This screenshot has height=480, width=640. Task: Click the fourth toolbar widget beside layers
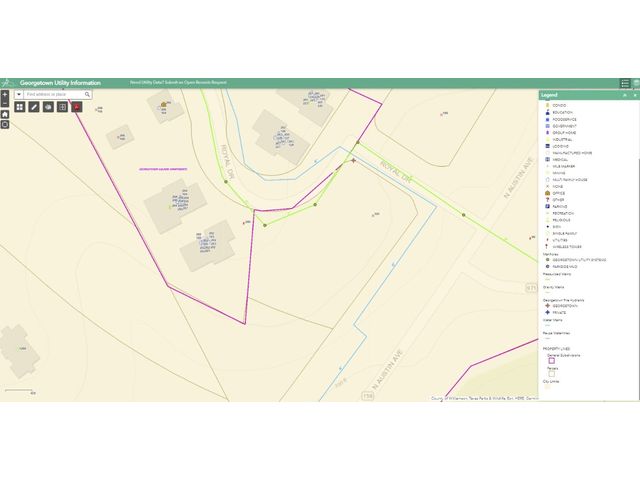62,106
